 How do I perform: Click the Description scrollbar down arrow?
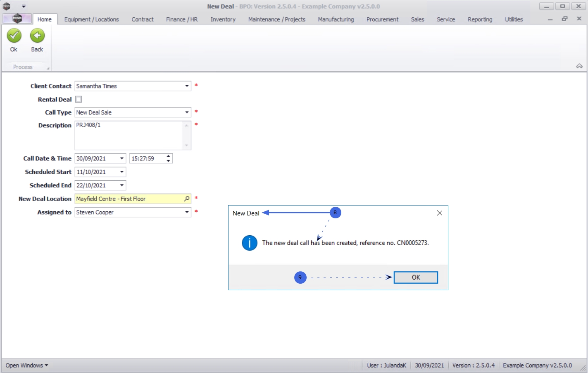(186, 146)
